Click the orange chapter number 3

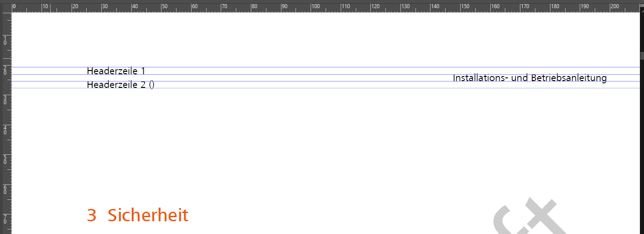tap(92, 215)
